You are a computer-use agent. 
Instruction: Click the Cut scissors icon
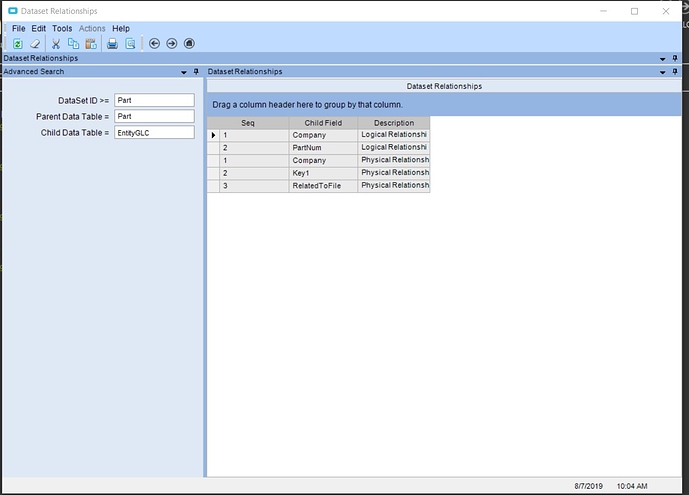(x=56, y=43)
